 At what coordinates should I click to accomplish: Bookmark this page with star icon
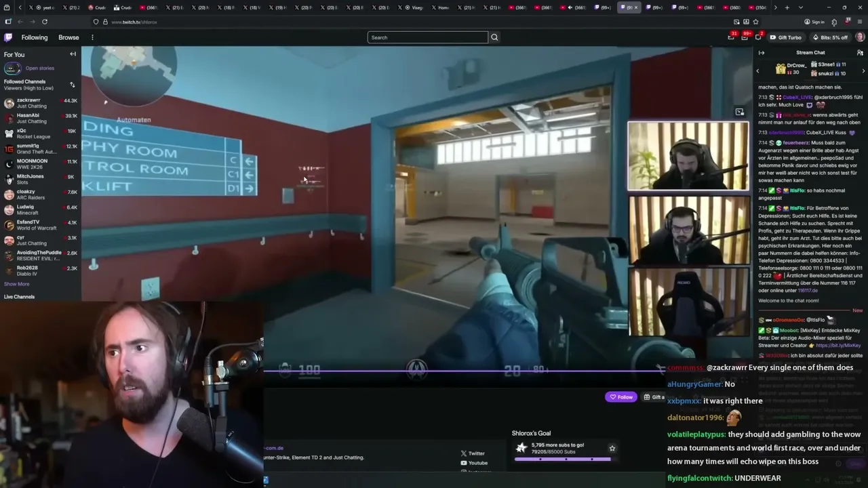coord(755,22)
